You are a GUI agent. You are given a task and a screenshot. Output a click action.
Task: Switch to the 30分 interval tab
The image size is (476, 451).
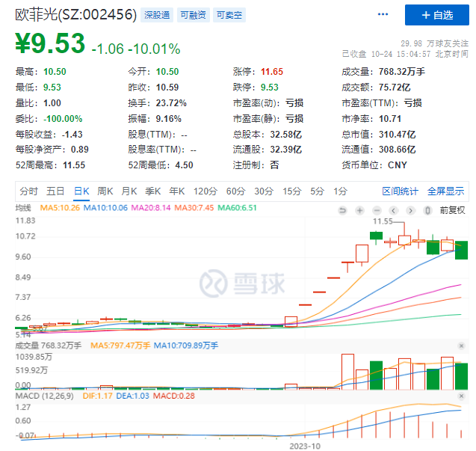[x=264, y=191]
